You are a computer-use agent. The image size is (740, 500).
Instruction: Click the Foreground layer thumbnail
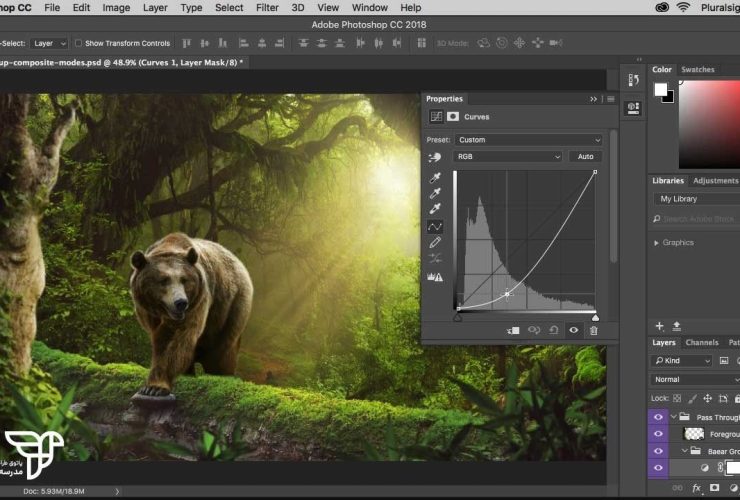click(x=694, y=434)
